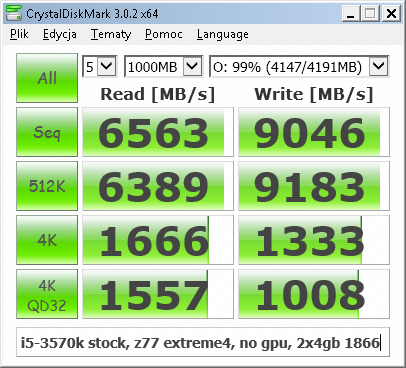
Task: Expand the drive O: selection dropdown
Action: (378, 66)
